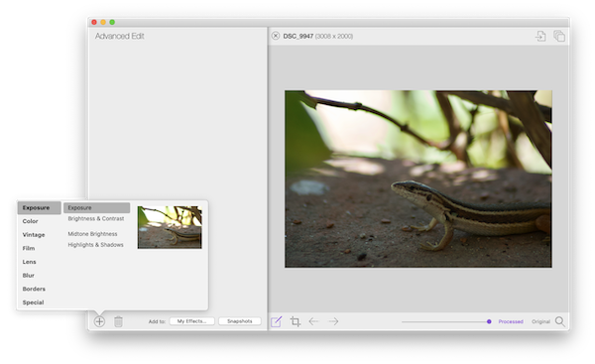Click the My Effects... button
This screenshot has width=595, height=364.
pos(192,321)
